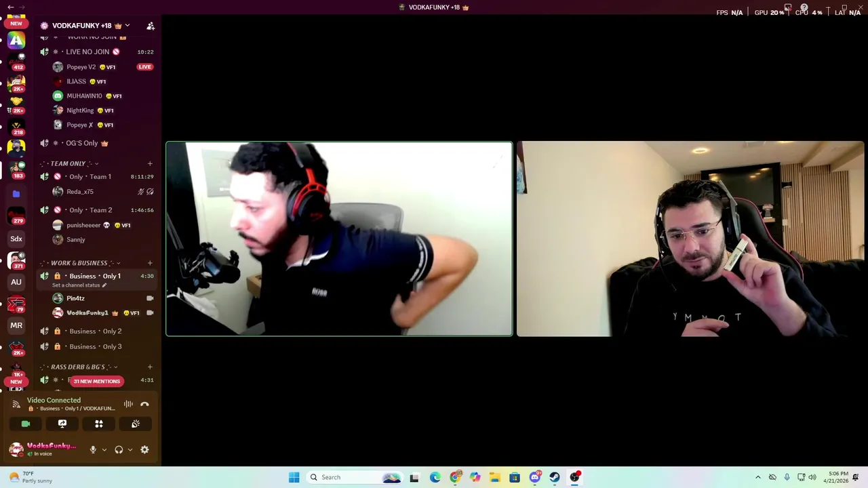Open the server icon with 79 badge

16,304
